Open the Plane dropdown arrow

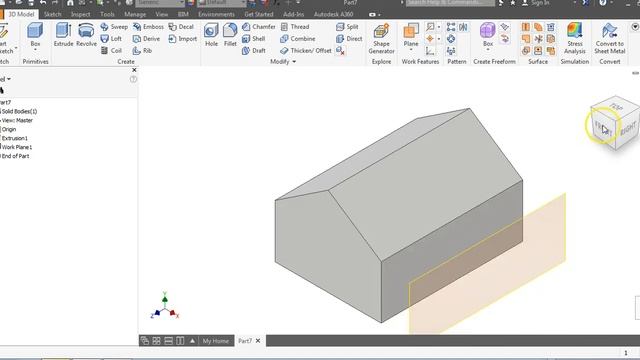(411, 50)
